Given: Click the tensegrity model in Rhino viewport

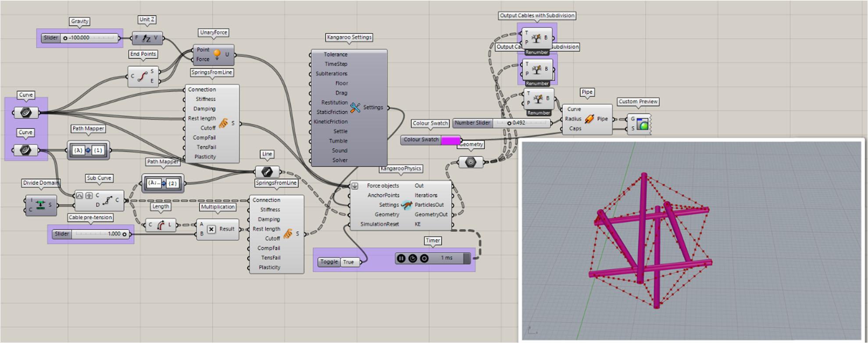Looking at the screenshot, I should pyautogui.click(x=650, y=240).
